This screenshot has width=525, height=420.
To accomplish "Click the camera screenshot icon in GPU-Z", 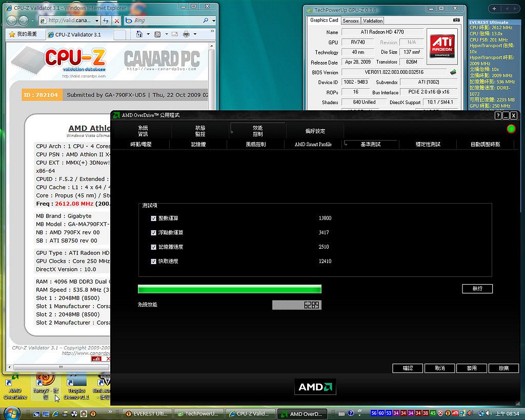I will tap(456, 20).
